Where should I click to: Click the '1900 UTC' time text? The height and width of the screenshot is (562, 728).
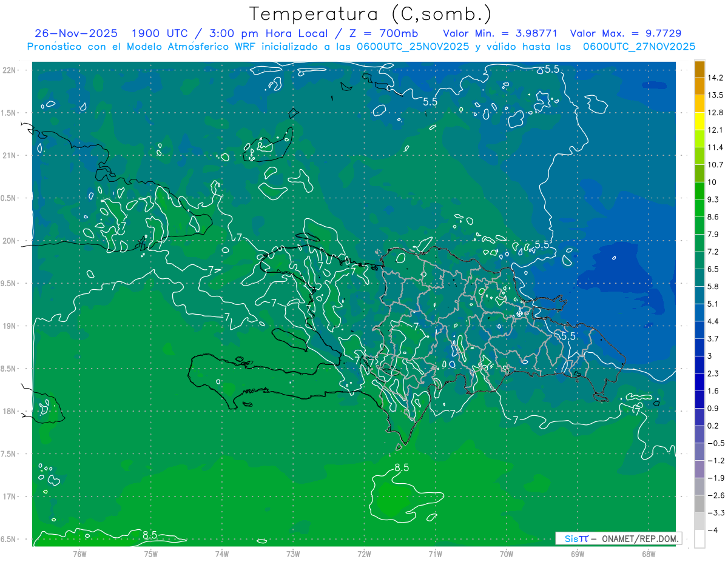click(160, 33)
